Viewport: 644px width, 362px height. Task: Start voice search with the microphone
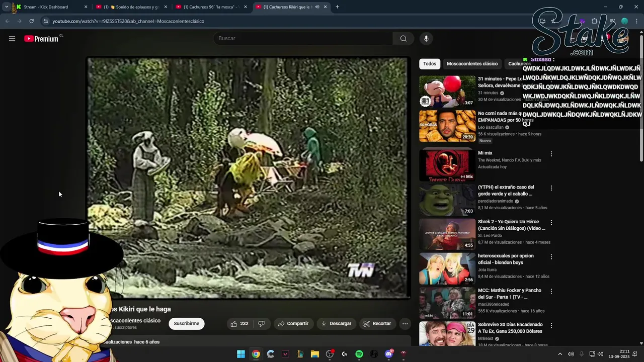click(426, 39)
